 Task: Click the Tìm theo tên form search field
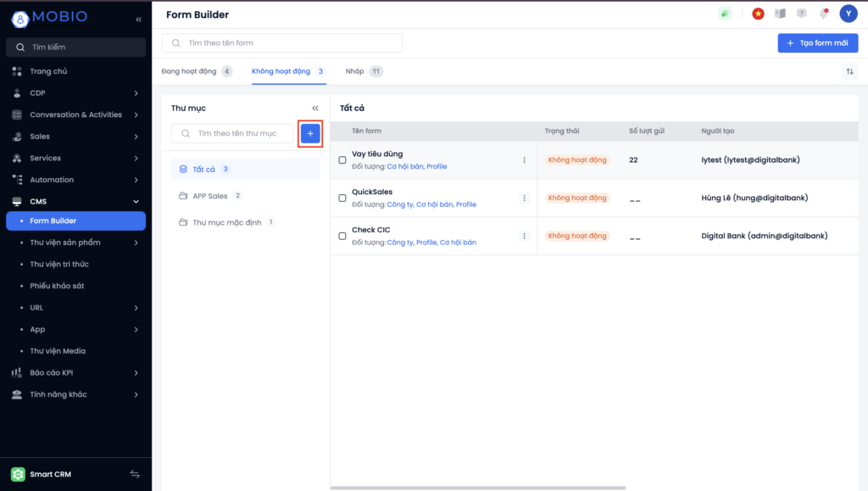(x=282, y=42)
